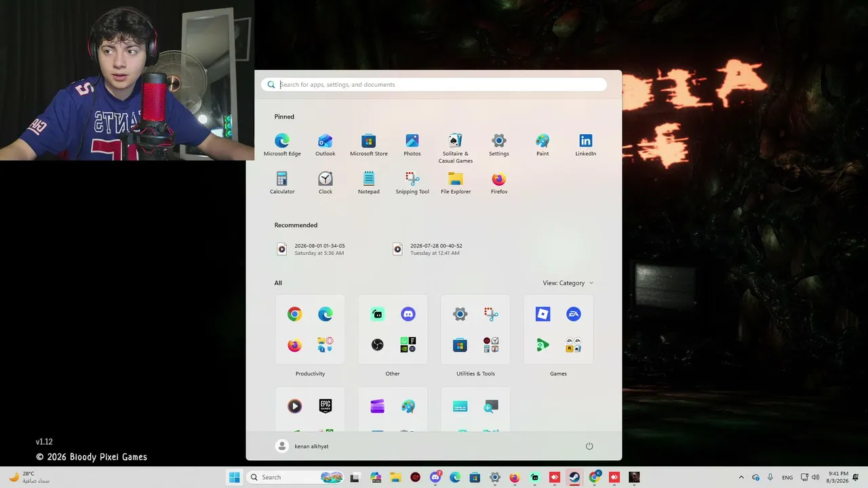Viewport: 868px width, 488px height.
Task: Open Media Player next to Epic Games
Action: pyautogui.click(x=294, y=406)
